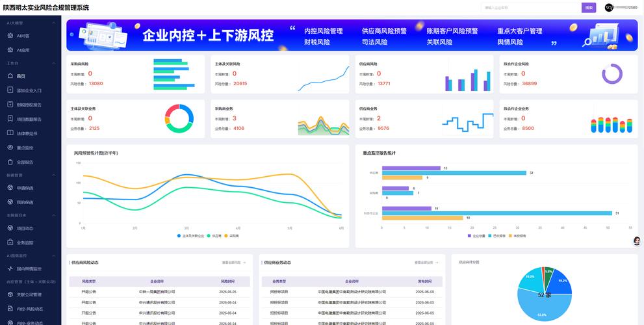Viewport: 644px width, 325px height.
Task: Click business total value 9576
Action: pyautogui.click(x=383, y=128)
